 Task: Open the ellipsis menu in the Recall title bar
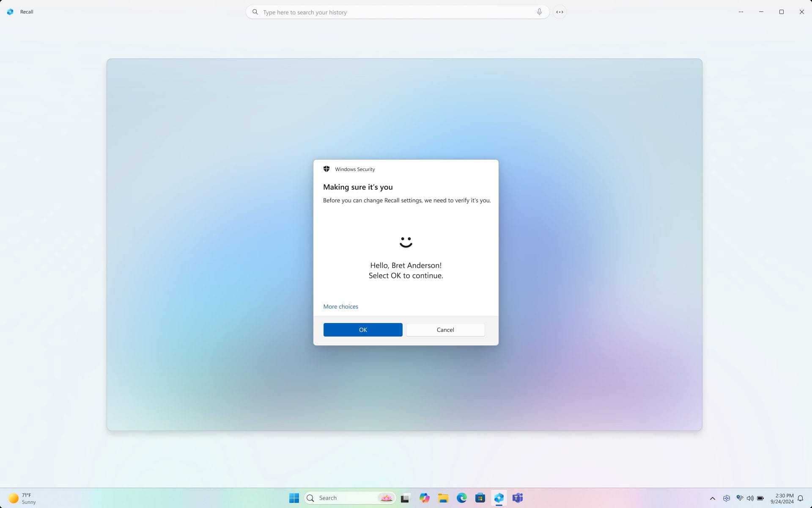[741, 12]
